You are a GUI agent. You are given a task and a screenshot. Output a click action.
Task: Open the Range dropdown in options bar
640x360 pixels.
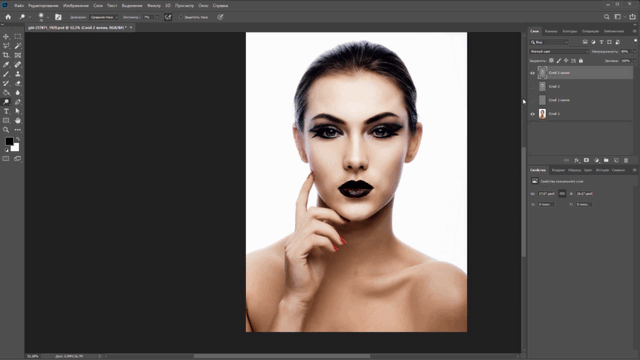[x=104, y=17]
